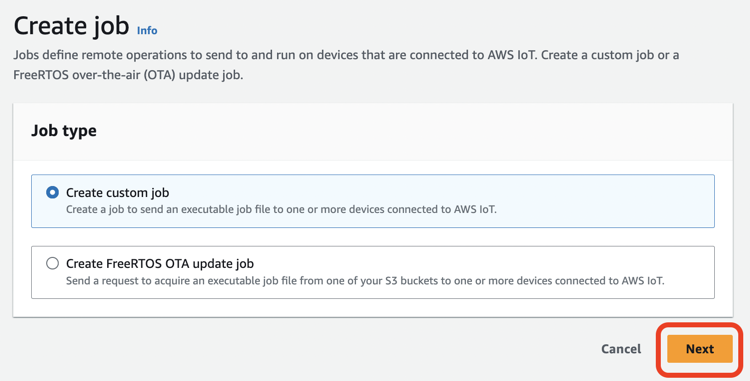The width and height of the screenshot is (750, 381).
Task: Click the intro paragraph about remote operations
Action: pyautogui.click(x=346, y=65)
